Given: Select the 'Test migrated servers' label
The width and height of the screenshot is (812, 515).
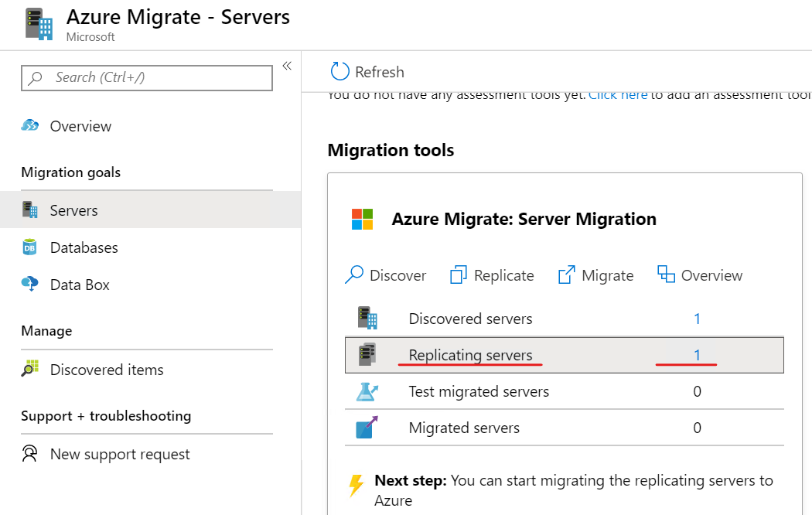Looking at the screenshot, I should 479,392.
